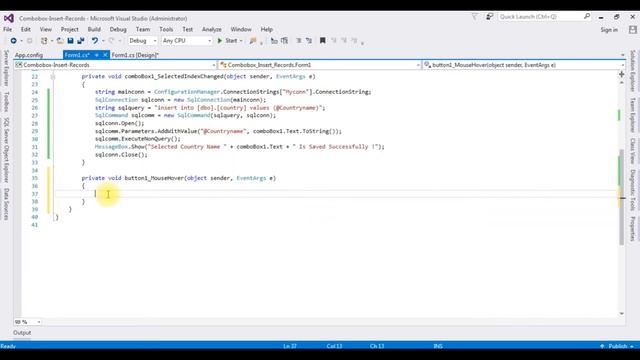Open the View menu

[x=46, y=29]
